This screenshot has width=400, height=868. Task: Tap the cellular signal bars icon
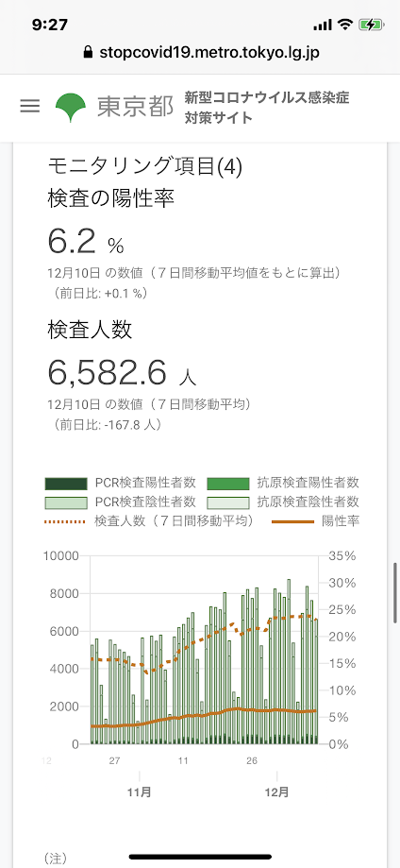322,25
